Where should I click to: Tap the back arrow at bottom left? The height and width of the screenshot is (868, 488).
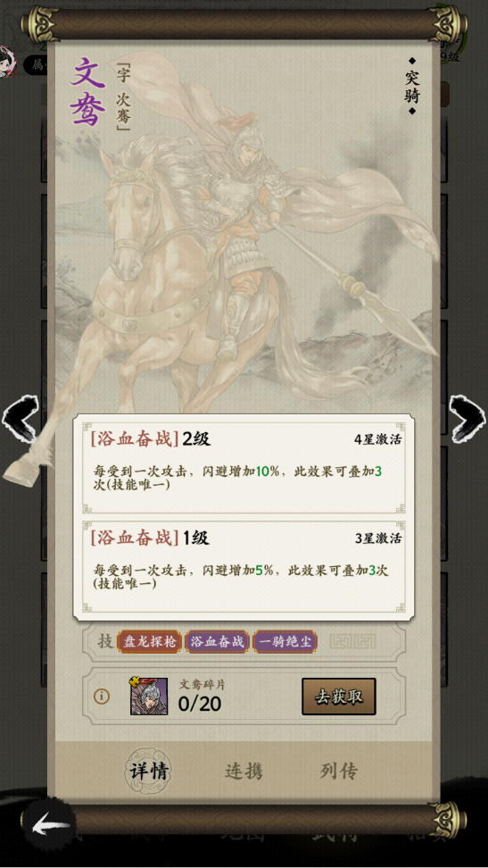click(51, 826)
